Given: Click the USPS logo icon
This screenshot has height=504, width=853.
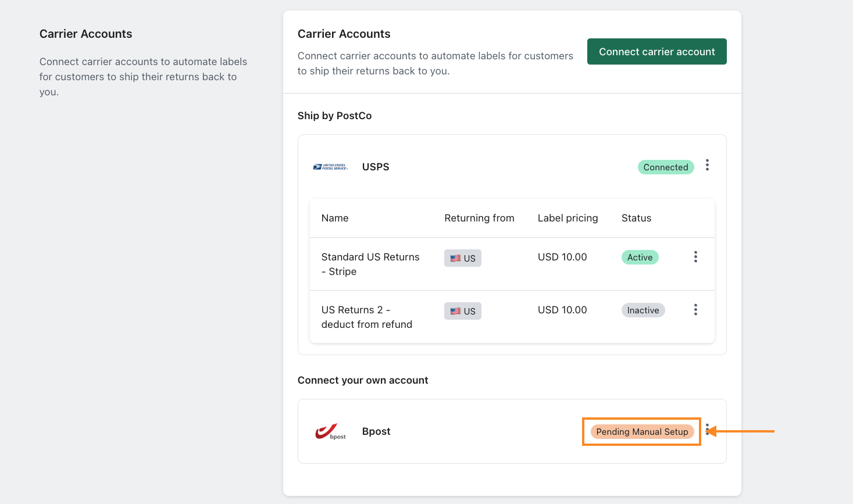Looking at the screenshot, I should [330, 167].
